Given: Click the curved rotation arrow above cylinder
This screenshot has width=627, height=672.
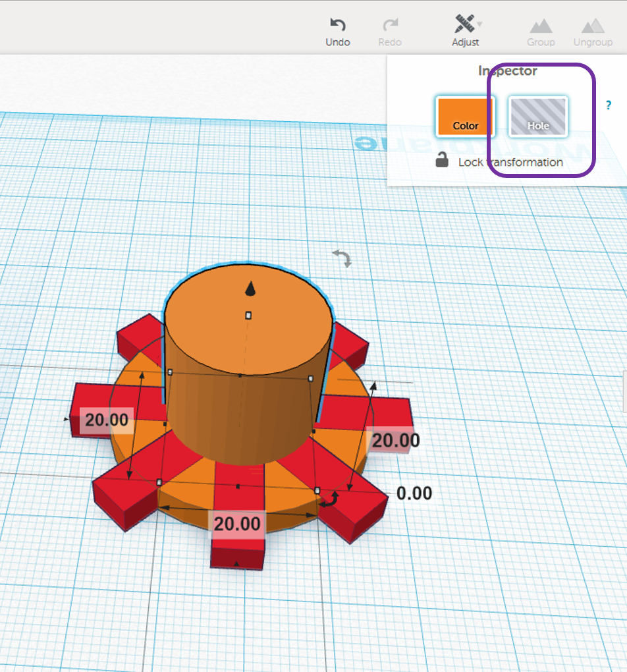Looking at the screenshot, I should click(342, 258).
